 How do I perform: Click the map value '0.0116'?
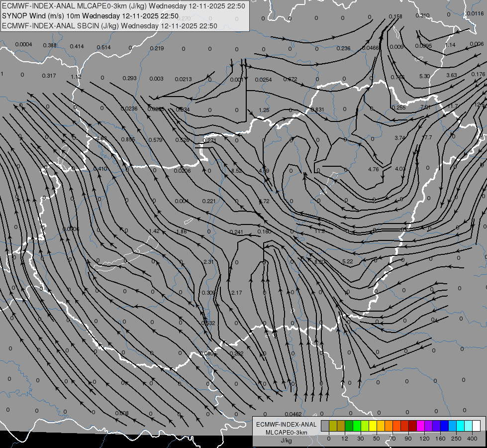475,13
